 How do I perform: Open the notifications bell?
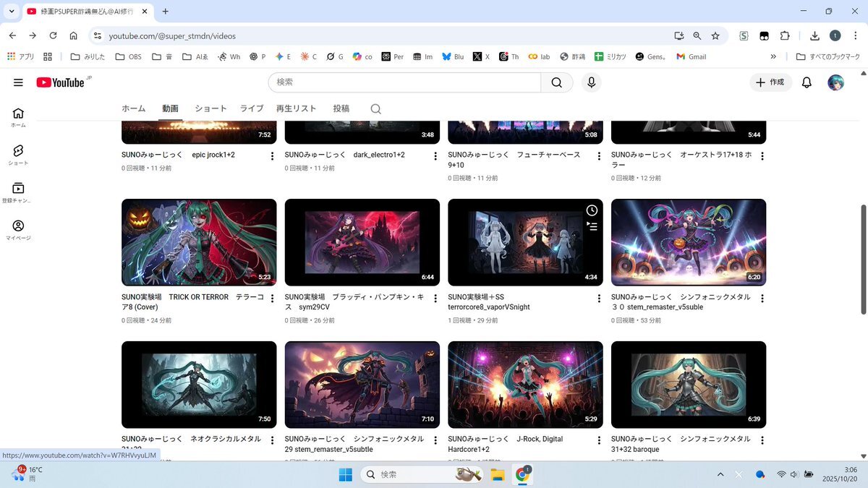click(x=807, y=82)
